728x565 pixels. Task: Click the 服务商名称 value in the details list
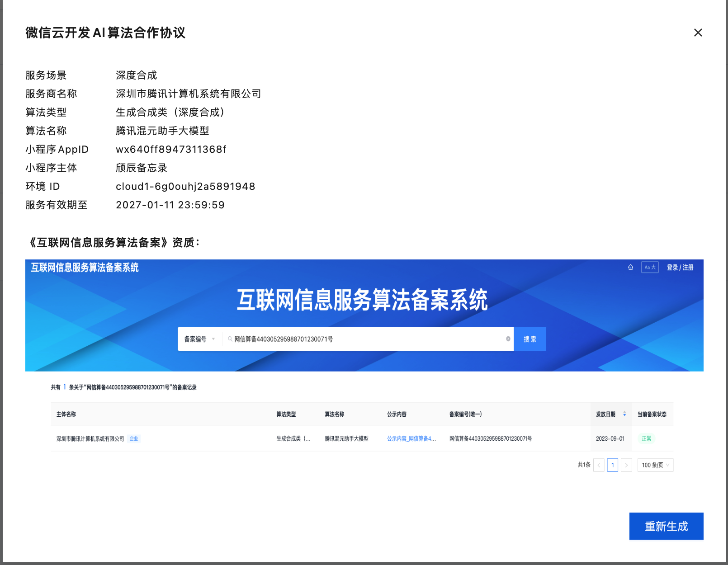[x=189, y=94]
